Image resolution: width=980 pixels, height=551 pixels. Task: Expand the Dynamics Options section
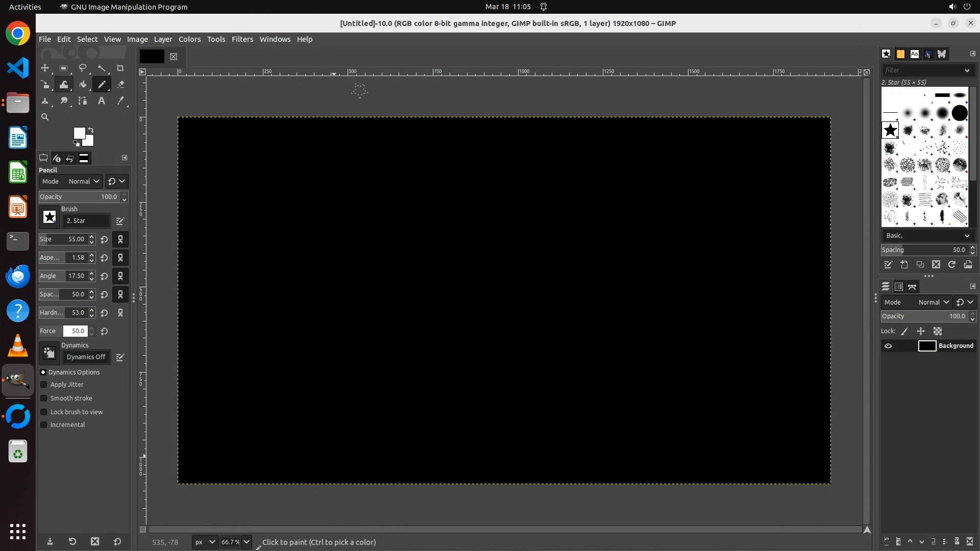43,372
